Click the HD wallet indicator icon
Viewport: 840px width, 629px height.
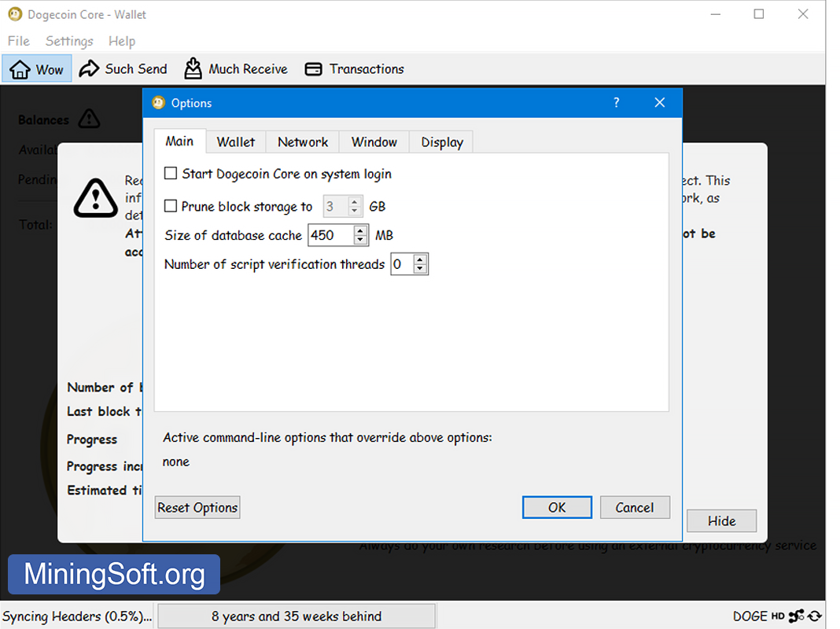778,616
